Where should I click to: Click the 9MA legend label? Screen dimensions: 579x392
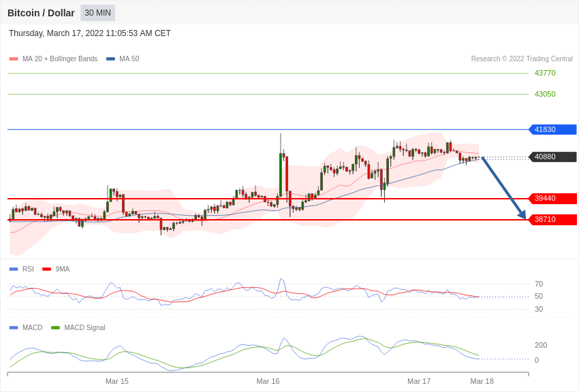pyautogui.click(x=63, y=269)
